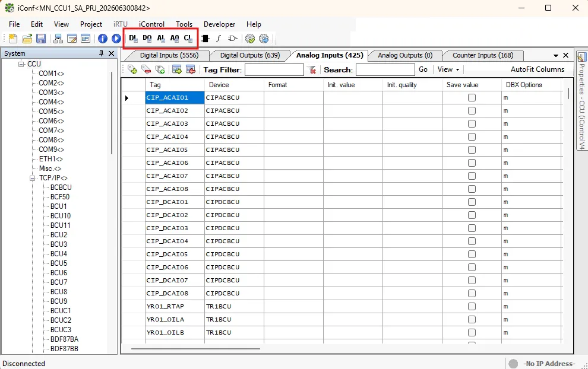Open the Tools menu

point(184,24)
